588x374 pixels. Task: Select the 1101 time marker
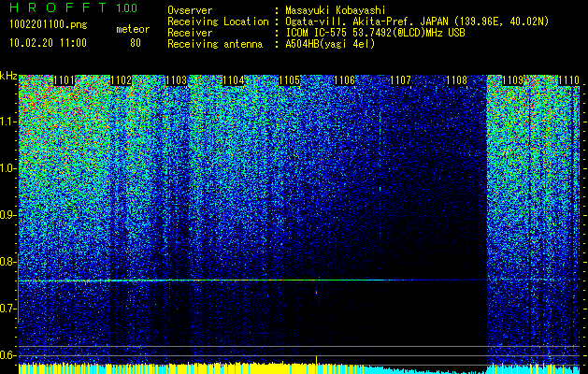click(64, 80)
